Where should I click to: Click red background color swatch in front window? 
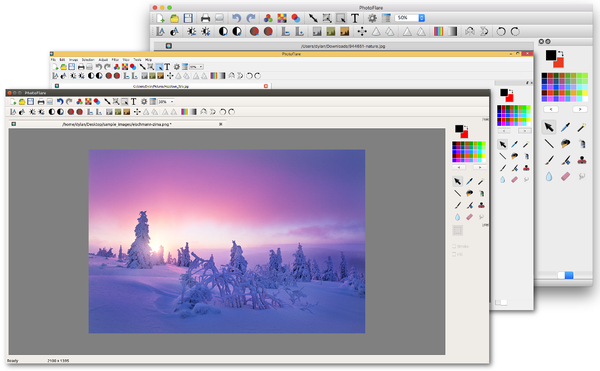coord(465,135)
